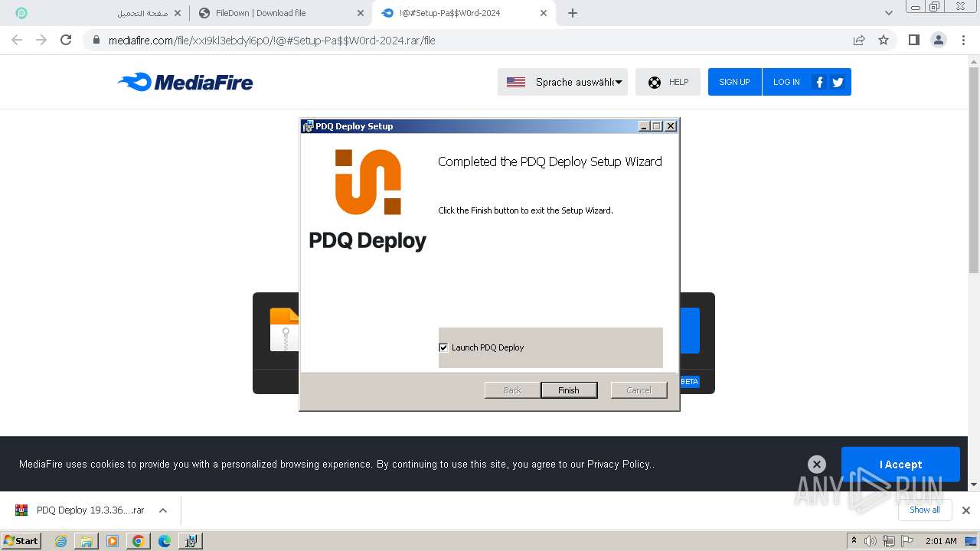This screenshot has height=551, width=980.
Task: Log in with the Facebook icon
Action: coord(819,82)
